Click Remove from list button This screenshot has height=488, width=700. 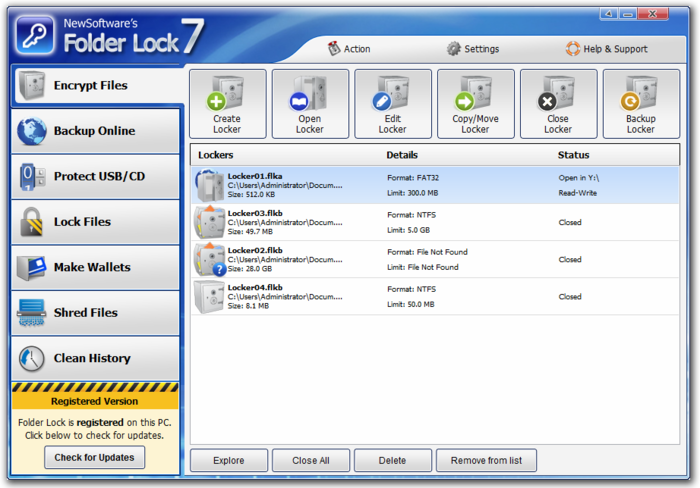coord(486,461)
